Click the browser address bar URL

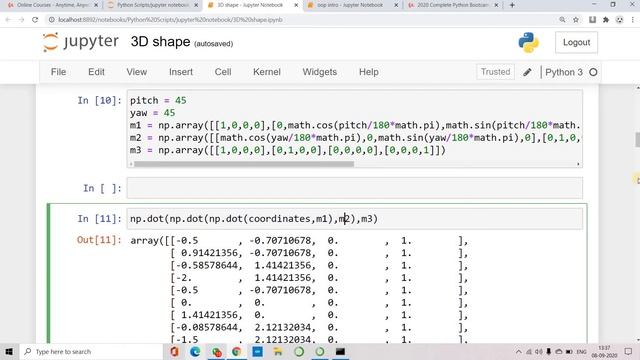point(170,20)
